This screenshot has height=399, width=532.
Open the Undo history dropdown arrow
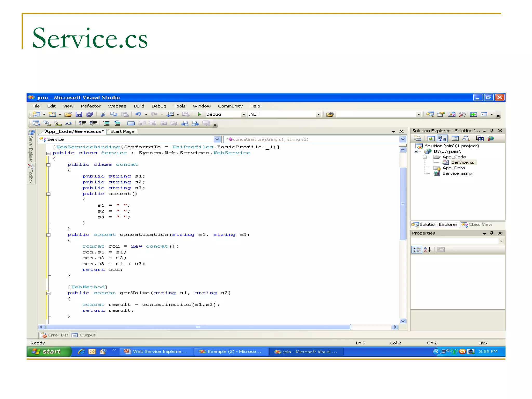146,114
